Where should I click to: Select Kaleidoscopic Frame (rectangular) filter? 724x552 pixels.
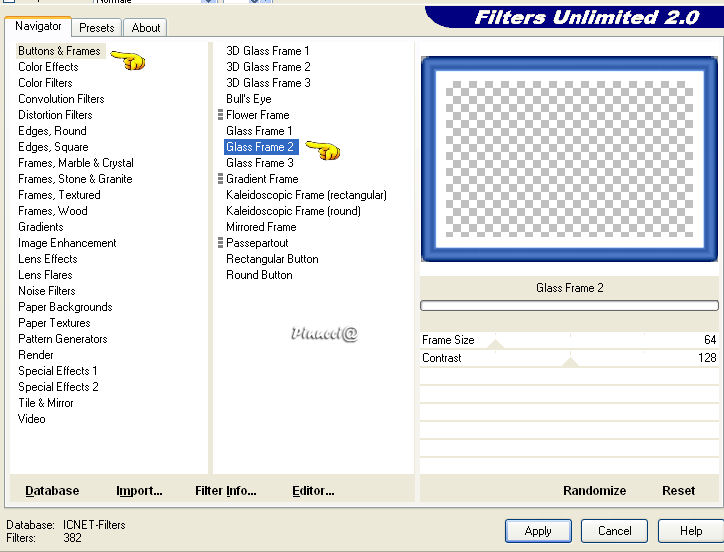(x=307, y=195)
